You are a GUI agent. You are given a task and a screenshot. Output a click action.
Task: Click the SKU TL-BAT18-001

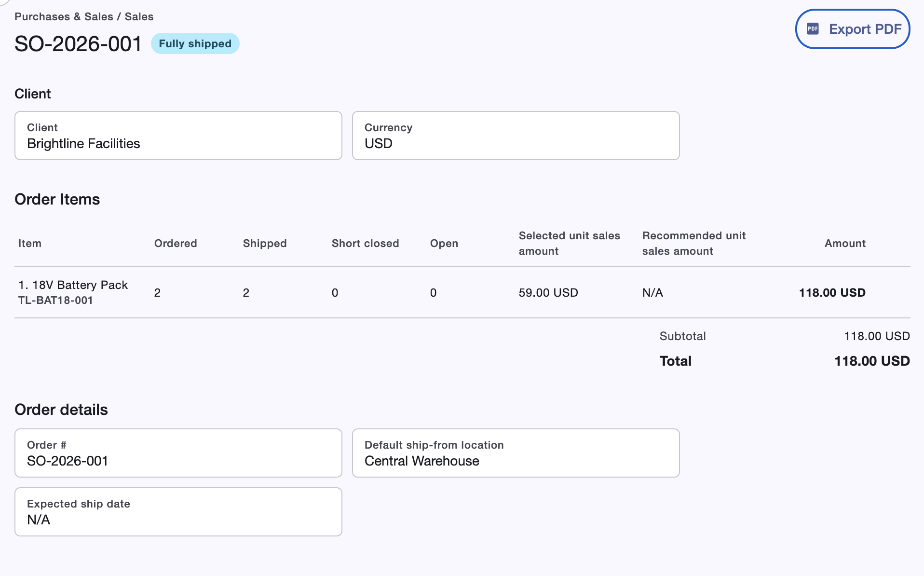point(55,301)
